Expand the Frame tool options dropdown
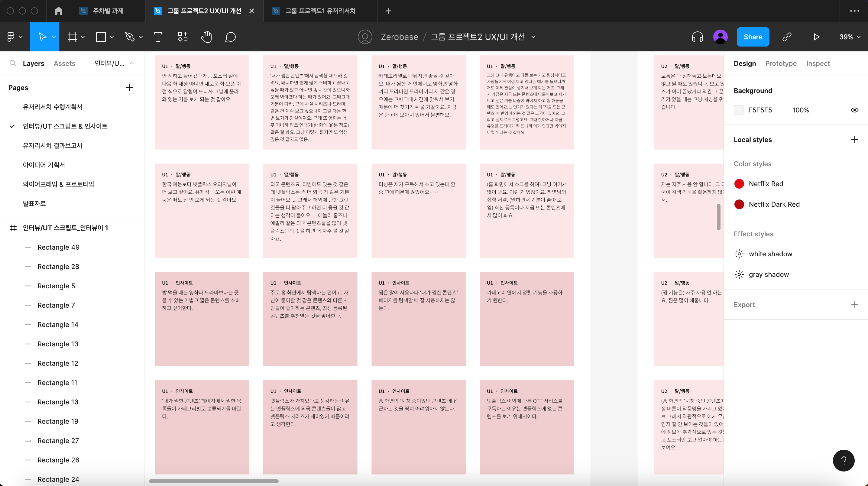This screenshot has height=486, width=868. pos(83,37)
